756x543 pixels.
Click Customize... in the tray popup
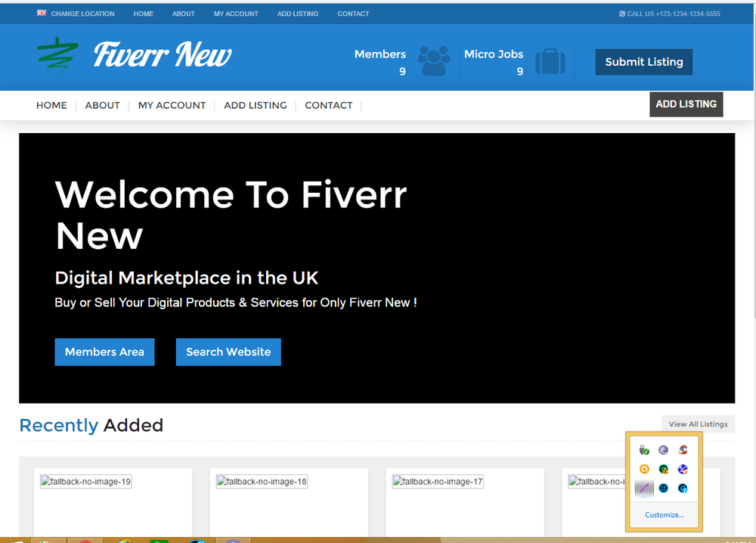pyautogui.click(x=664, y=515)
